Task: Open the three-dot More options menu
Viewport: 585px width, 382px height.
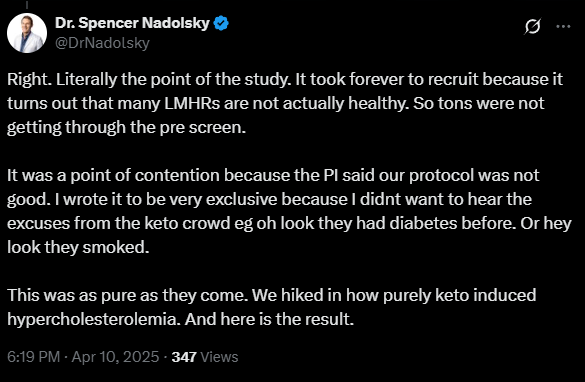Action: pos(563,26)
